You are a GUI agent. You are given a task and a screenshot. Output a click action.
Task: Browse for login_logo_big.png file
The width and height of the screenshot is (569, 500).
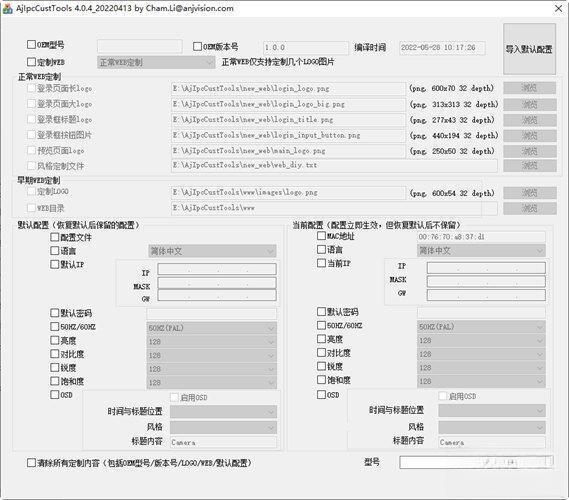pyautogui.click(x=529, y=104)
